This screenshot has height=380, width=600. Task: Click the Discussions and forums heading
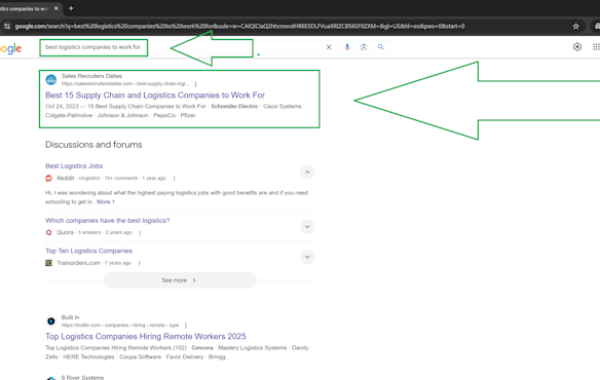click(x=93, y=145)
